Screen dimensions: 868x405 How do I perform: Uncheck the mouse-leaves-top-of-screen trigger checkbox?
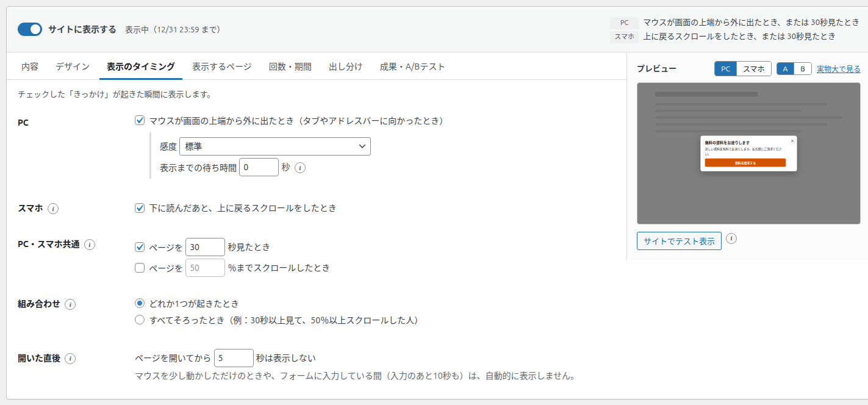coord(140,121)
